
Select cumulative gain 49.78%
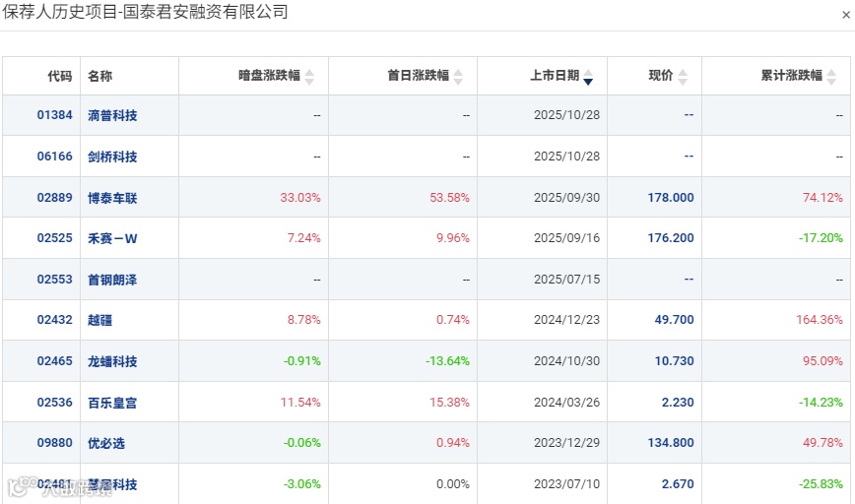coord(822,443)
